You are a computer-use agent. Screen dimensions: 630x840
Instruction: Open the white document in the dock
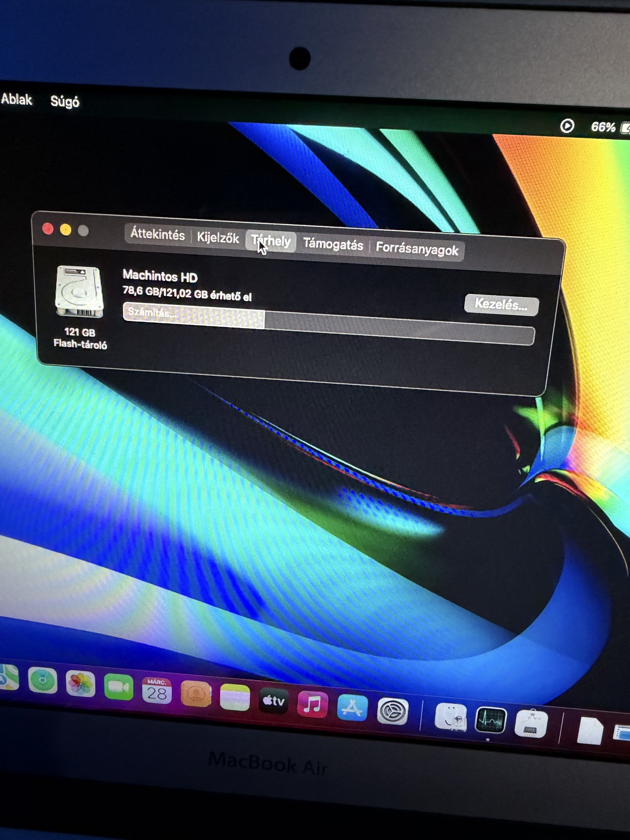[590, 730]
